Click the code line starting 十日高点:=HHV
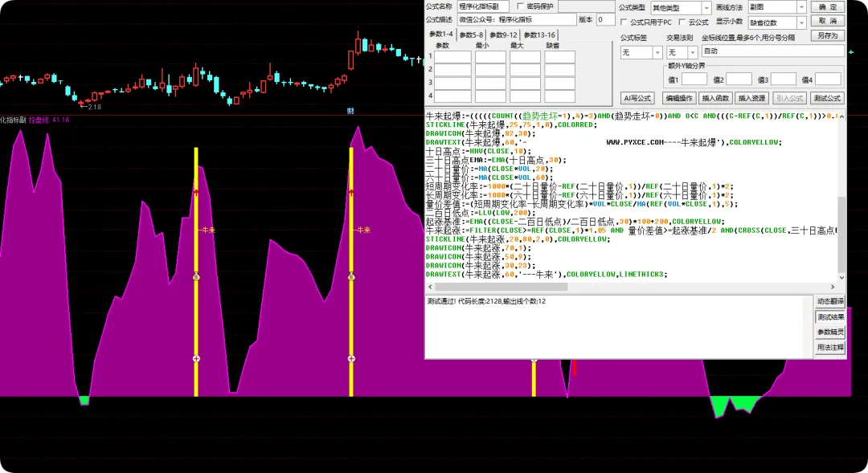 pos(479,151)
